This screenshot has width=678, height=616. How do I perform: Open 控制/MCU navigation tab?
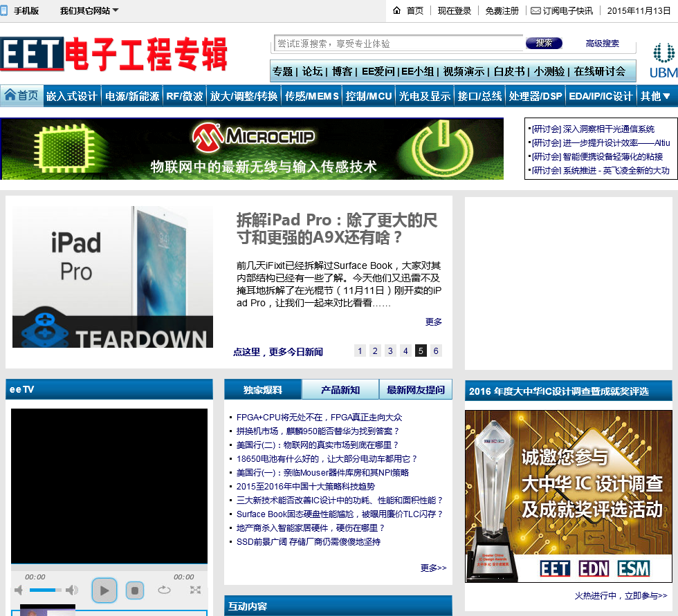point(369,96)
